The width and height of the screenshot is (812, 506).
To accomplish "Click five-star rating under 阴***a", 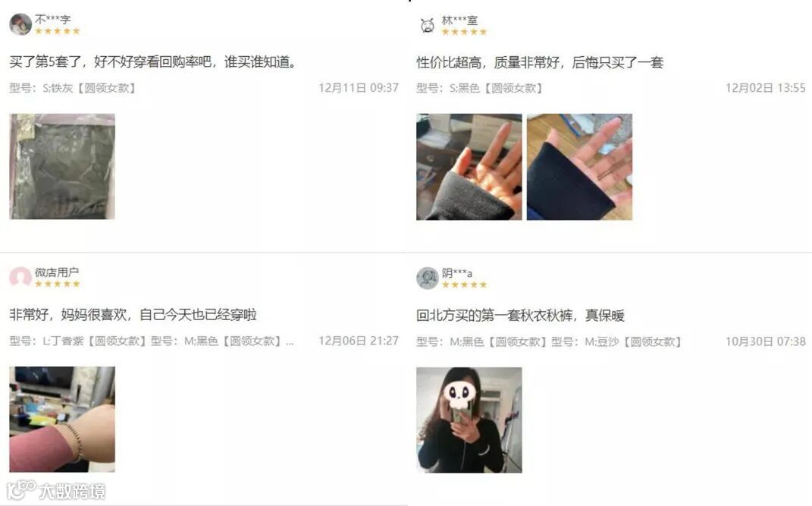I will (x=465, y=284).
